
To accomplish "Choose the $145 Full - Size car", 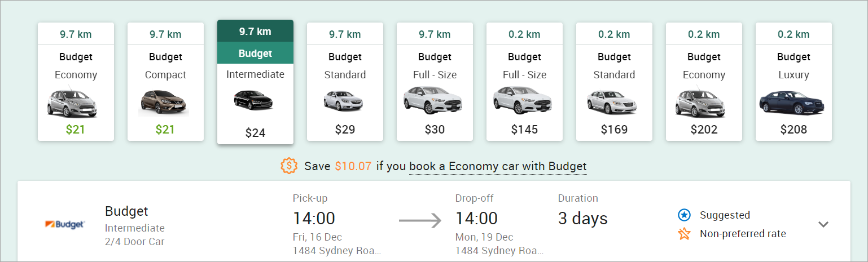I will tap(524, 82).
